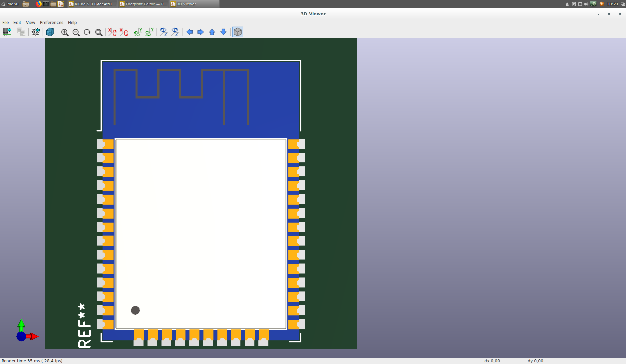Image resolution: width=626 pixels, height=364 pixels.
Task: Move the board down
Action: click(222, 32)
